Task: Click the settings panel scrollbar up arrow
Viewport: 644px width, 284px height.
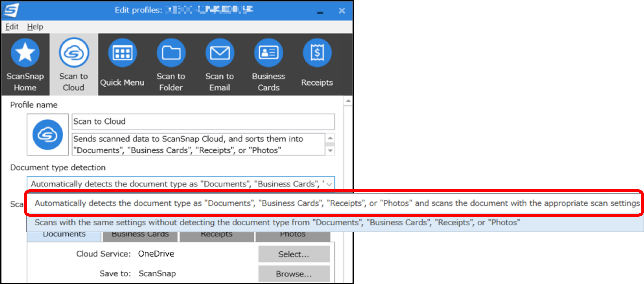Action: [x=348, y=101]
